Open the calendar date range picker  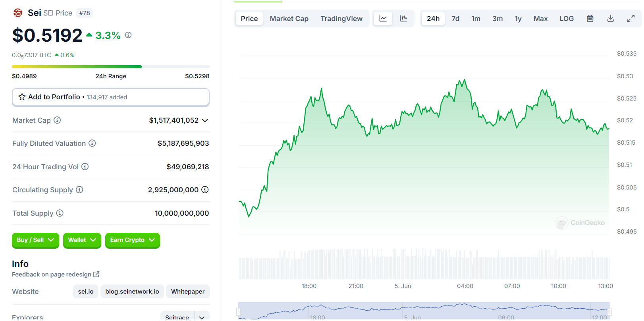(x=590, y=19)
